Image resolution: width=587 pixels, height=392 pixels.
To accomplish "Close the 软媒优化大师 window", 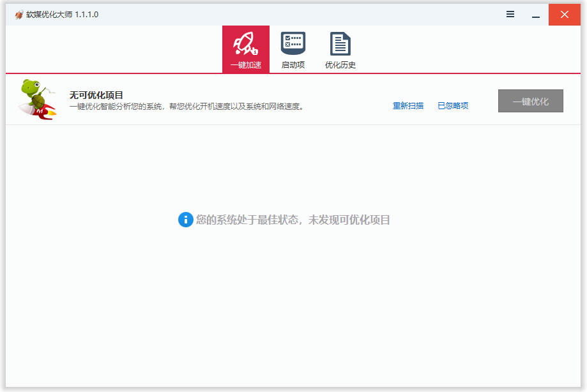I will [565, 13].
